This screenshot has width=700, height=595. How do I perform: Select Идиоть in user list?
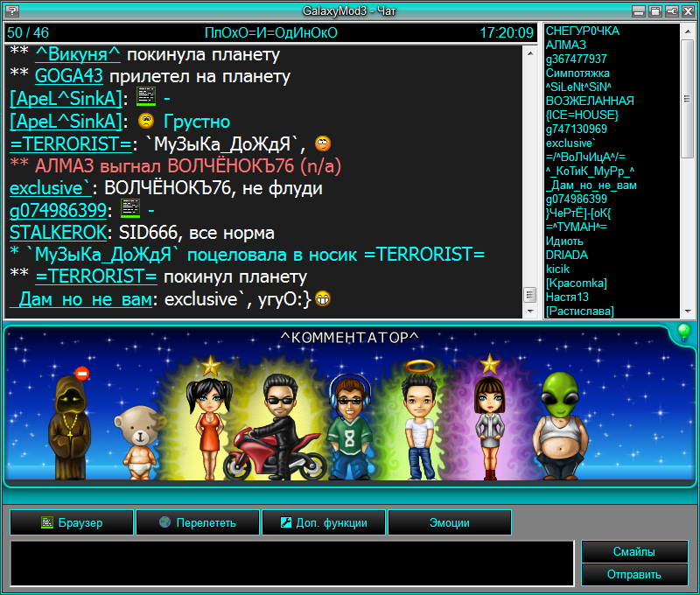click(564, 241)
